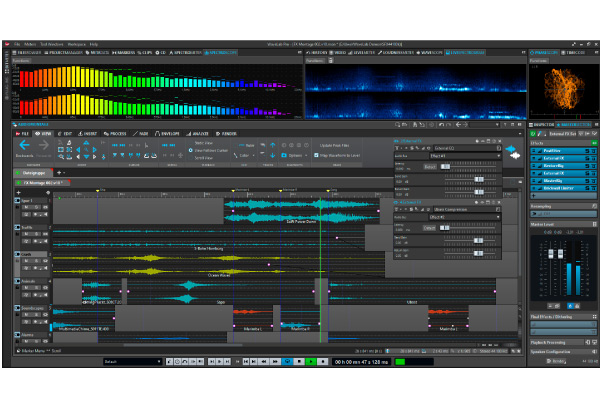
Task: Click the up arrow in the ribbon's Tracks group
Action: [x=272, y=145]
